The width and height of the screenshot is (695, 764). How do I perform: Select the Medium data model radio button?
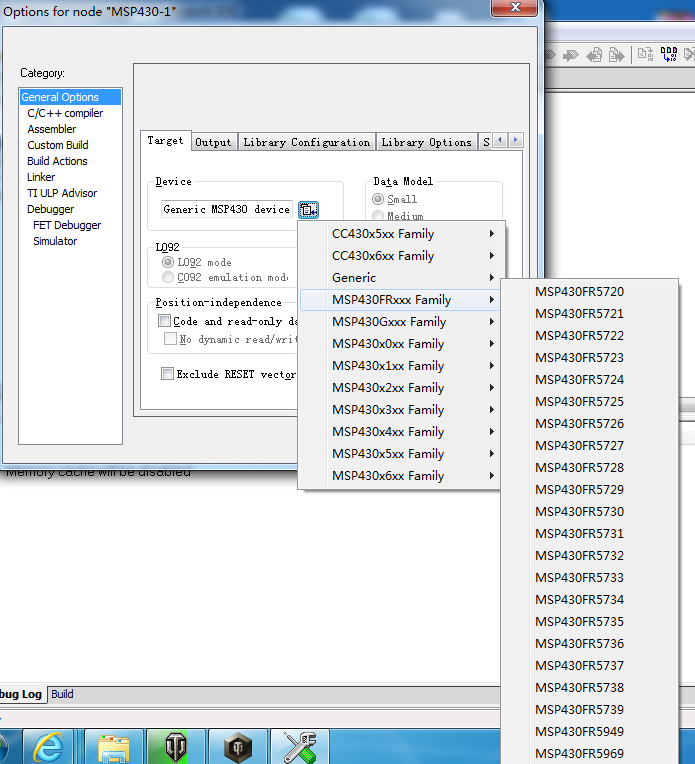point(378,215)
